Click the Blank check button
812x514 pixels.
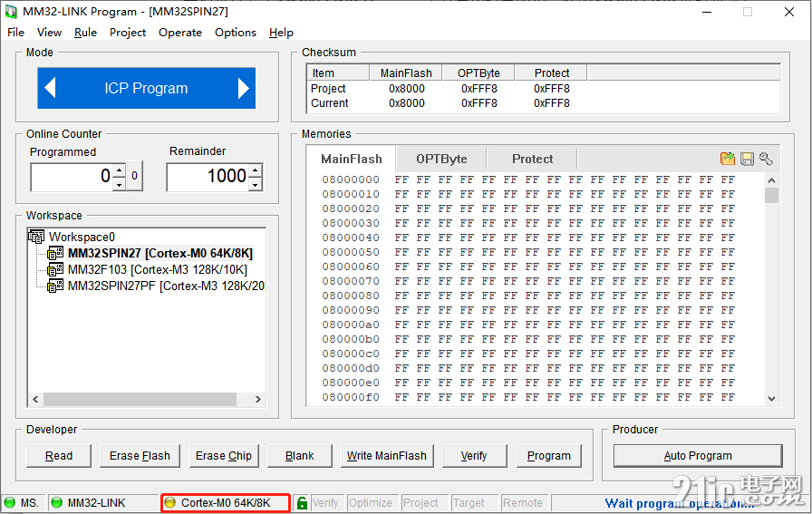tap(299, 456)
